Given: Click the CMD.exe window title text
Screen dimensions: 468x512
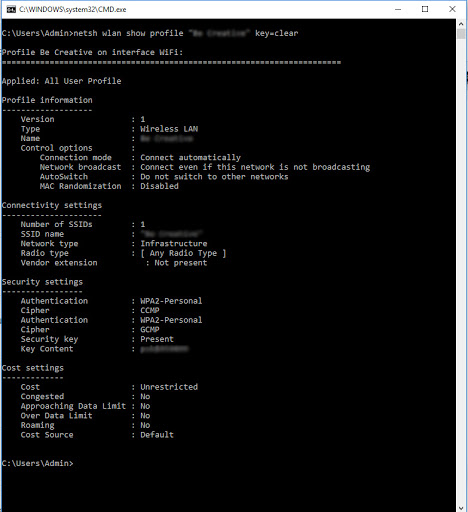Looking at the screenshot, I should point(73,9).
